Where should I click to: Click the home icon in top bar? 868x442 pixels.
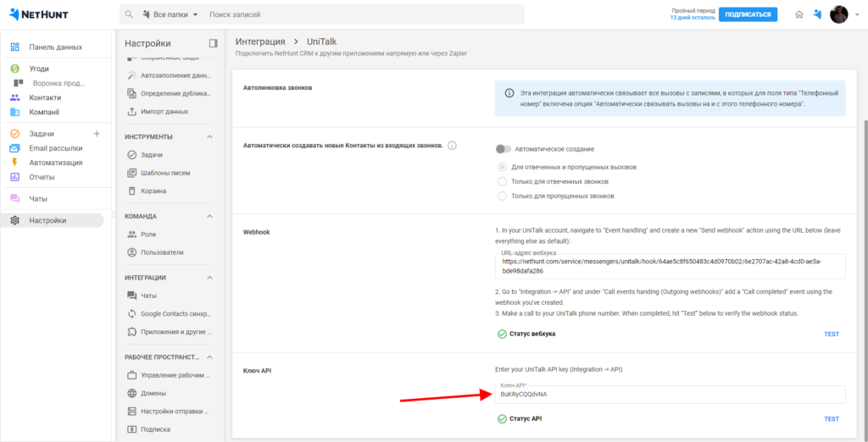[799, 14]
